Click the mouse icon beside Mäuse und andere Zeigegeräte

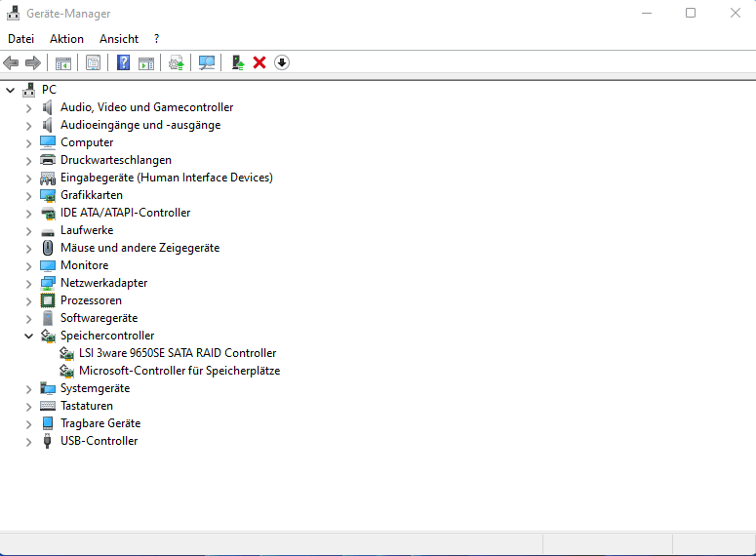point(47,248)
